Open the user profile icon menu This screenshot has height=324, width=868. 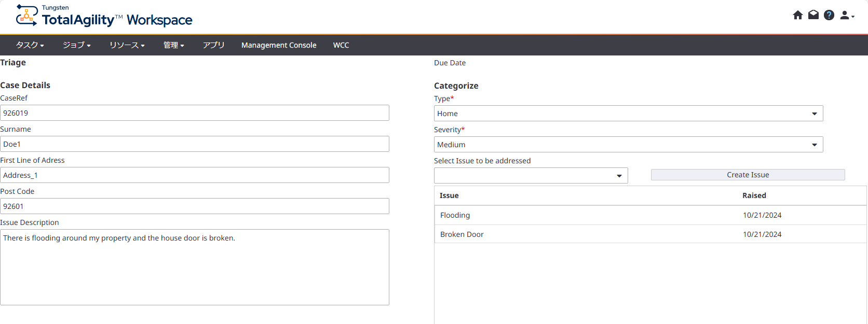click(x=846, y=16)
